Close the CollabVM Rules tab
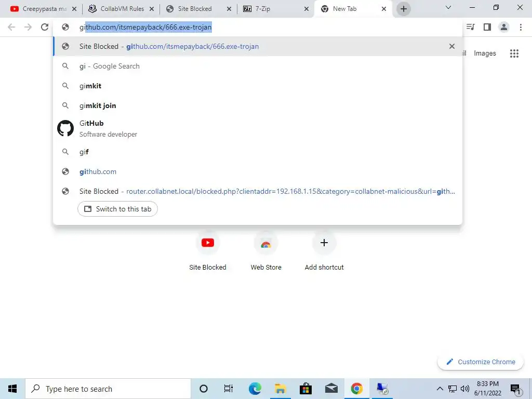Image resolution: width=532 pixels, height=399 pixels. 152,9
